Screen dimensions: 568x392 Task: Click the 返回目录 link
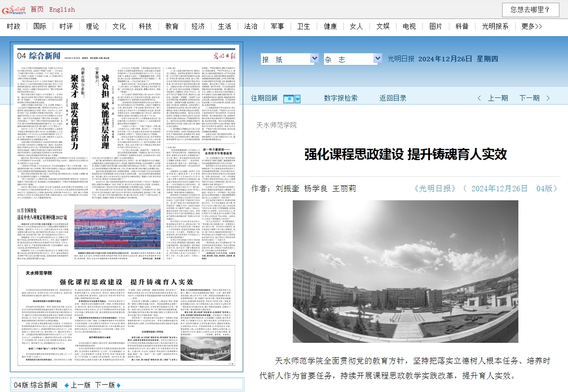pyautogui.click(x=393, y=98)
